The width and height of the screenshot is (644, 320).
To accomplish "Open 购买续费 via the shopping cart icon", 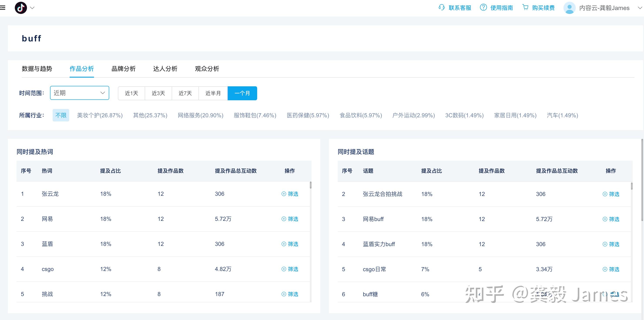I will (525, 8).
